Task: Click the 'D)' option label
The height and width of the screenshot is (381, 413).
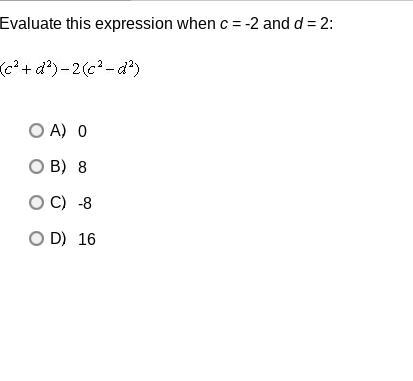Action: click(58, 238)
